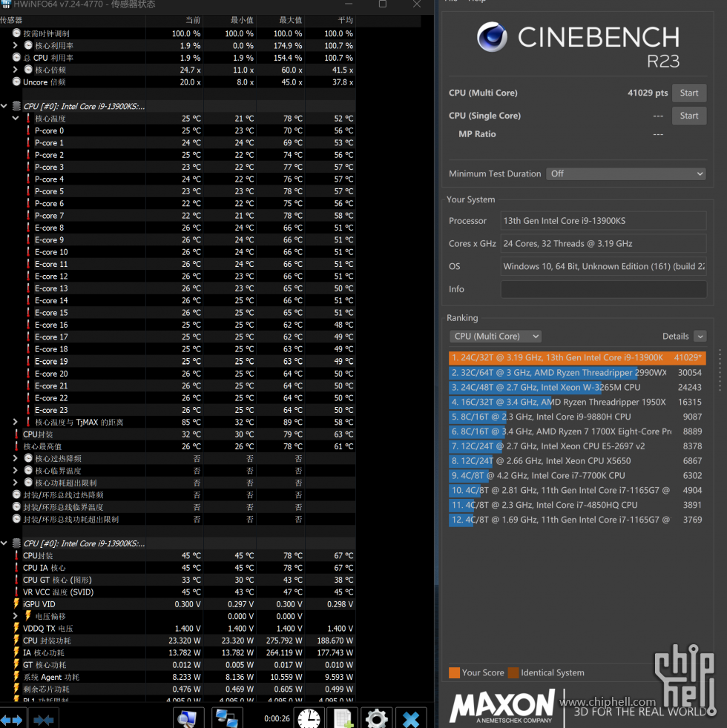Click thermometer icon of P-core 0 row
The width and height of the screenshot is (727, 728).
coord(28,130)
